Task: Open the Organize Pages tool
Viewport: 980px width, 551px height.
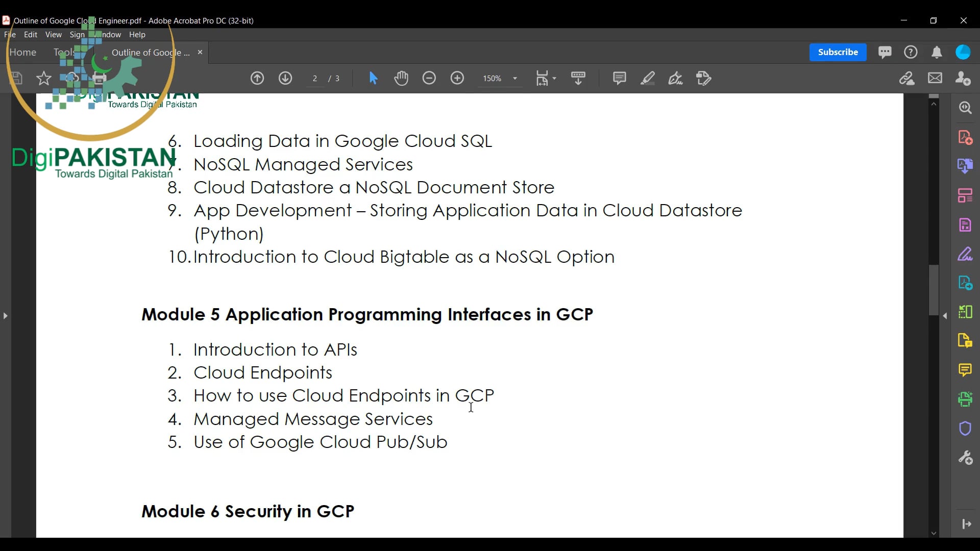Action: (965, 194)
